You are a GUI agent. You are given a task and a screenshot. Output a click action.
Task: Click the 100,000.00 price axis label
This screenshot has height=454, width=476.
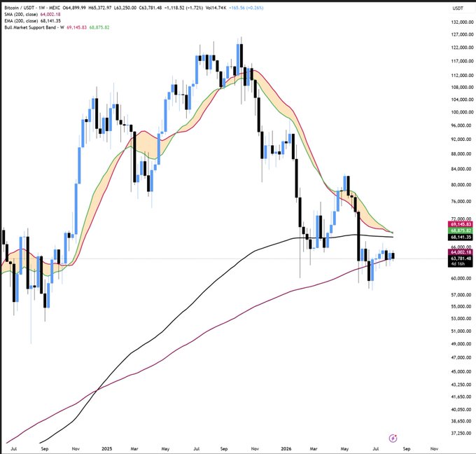coord(462,112)
